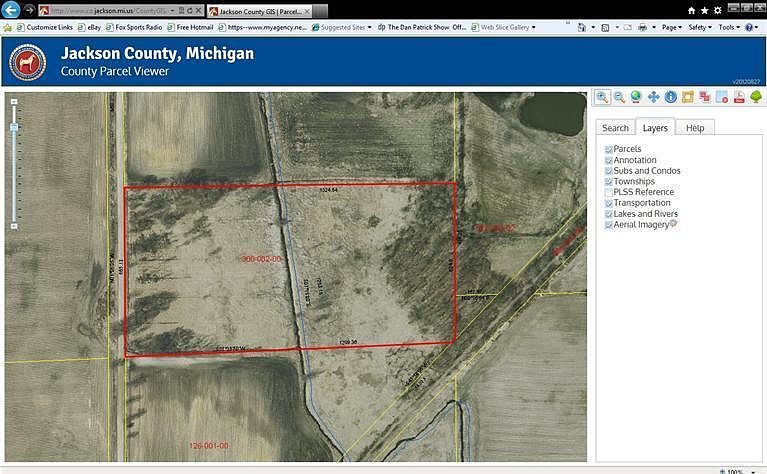Select the blue identify info tool
Viewport: 767px width, 474px height.
670,97
